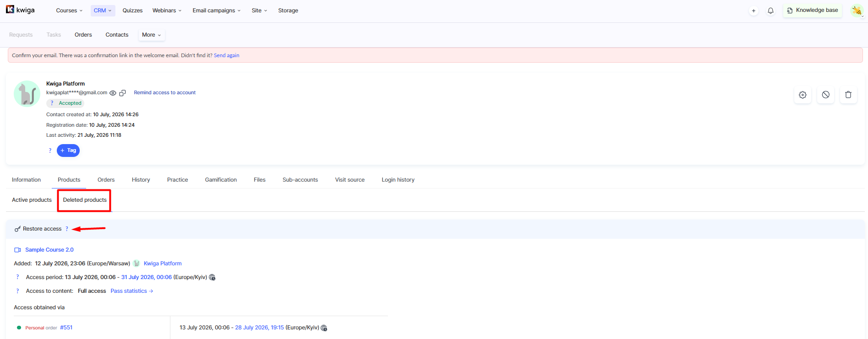Open contact settings gear icon
The height and width of the screenshot is (339, 868).
[802, 95]
